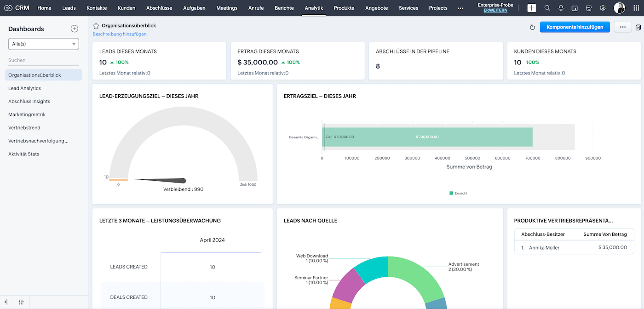Screen dimensions: 644x309
Task: Click the LEADS CREATED row label
Action: pos(129,267)
